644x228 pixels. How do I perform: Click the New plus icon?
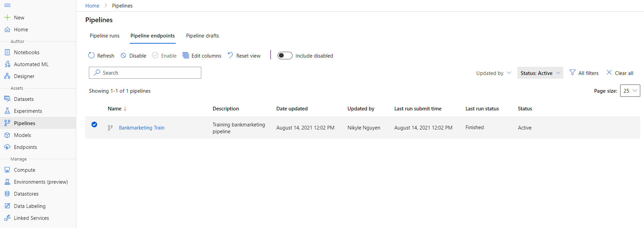coord(7,17)
